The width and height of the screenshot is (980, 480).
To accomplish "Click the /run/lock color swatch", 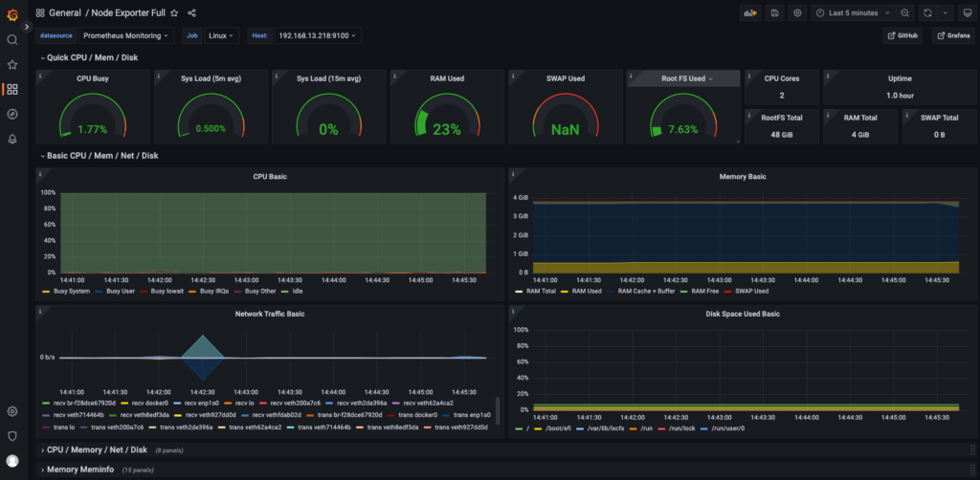I will 664,428.
